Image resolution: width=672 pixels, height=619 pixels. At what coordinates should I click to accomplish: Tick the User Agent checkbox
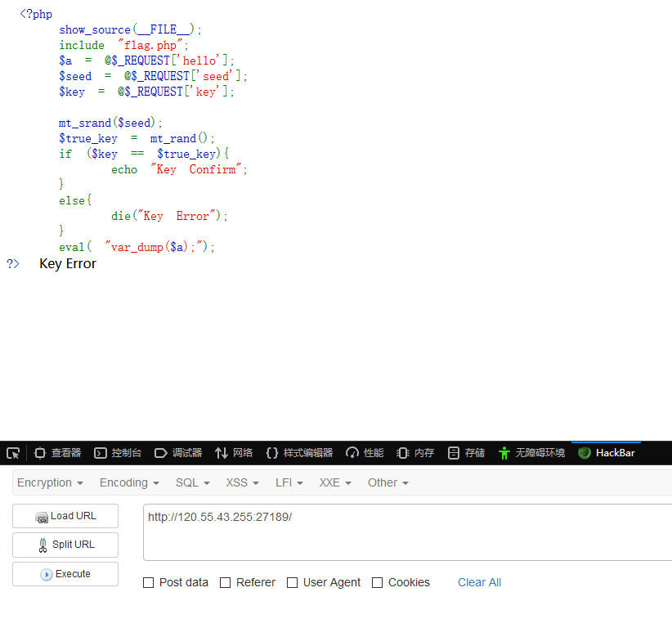293,582
